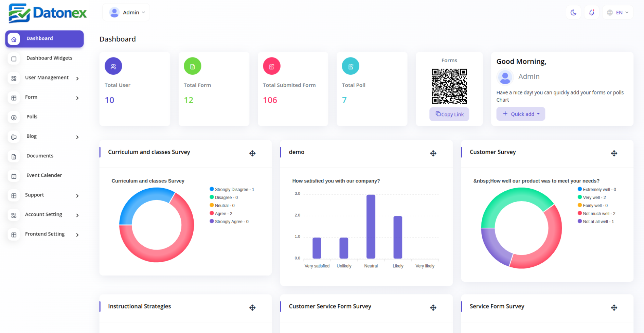This screenshot has width=644, height=333.
Task: Go to Polls in the sidebar
Action: [x=32, y=117]
